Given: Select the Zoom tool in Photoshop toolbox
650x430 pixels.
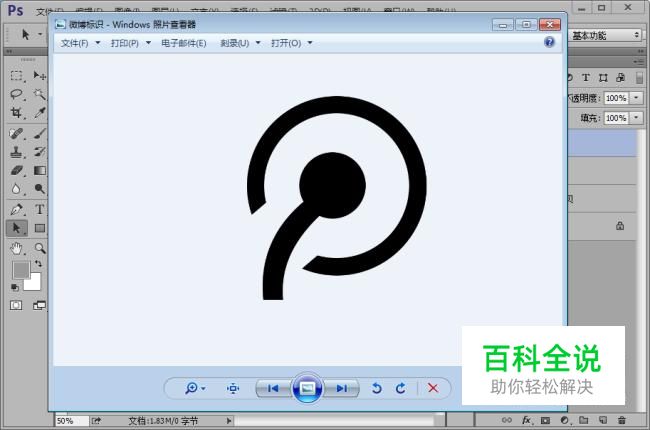Looking at the screenshot, I should tap(39, 248).
